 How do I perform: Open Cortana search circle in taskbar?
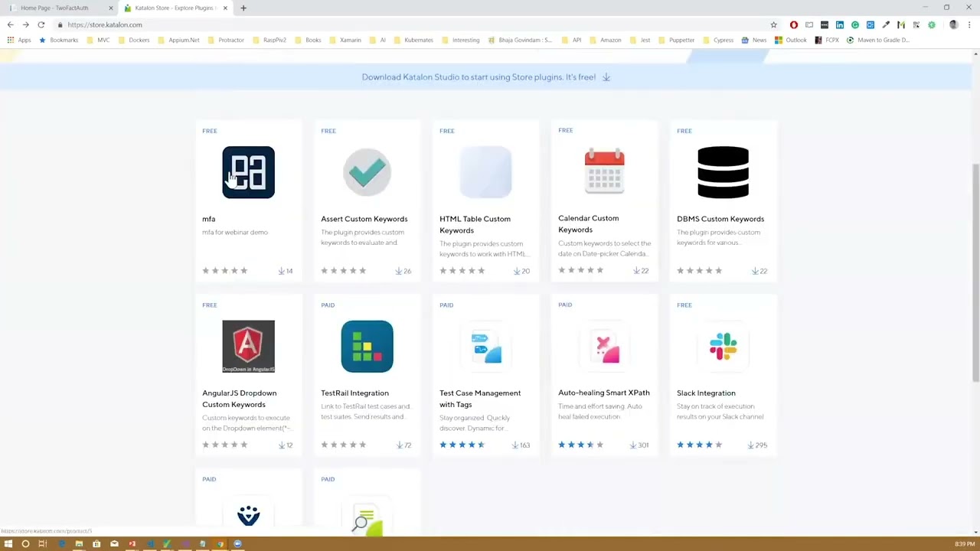click(25, 544)
